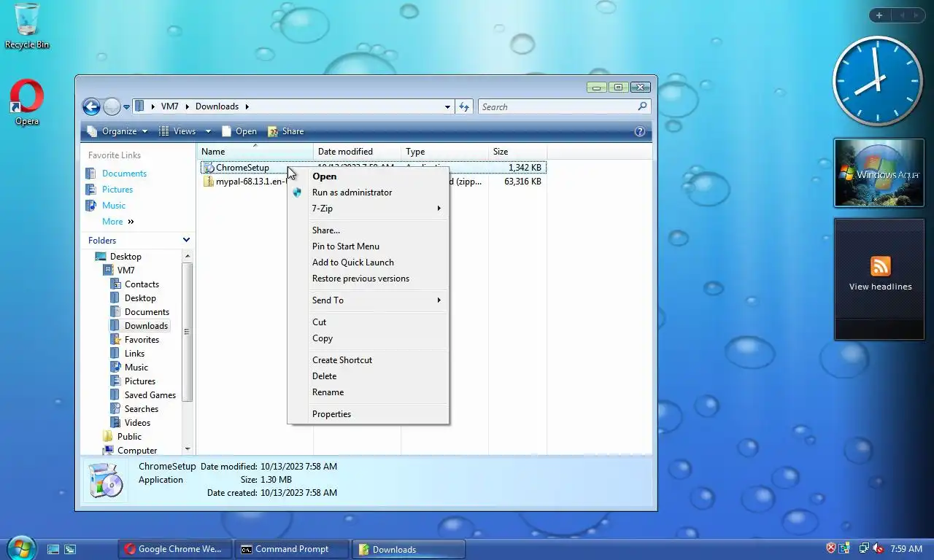Viewport: 934px width, 560px height.
Task: Click the volume tray icon
Action: coord(878,548)
